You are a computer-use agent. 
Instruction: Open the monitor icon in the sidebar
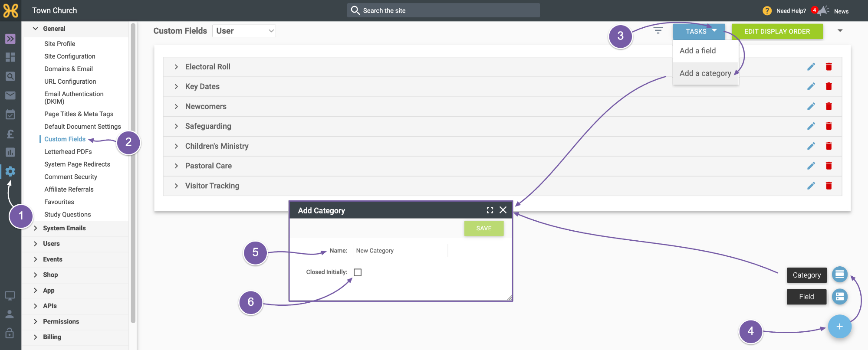pyautogui.click(x=10, y=296)
